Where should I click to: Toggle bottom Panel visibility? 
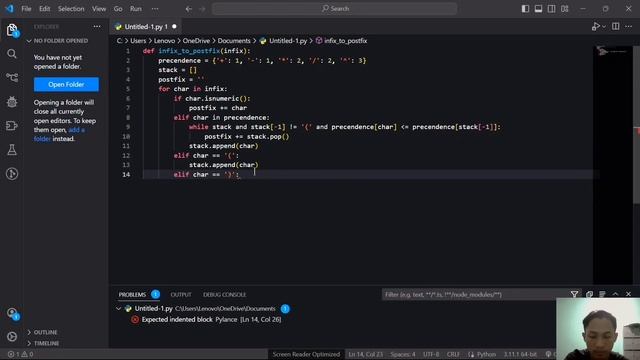point(538,9)
